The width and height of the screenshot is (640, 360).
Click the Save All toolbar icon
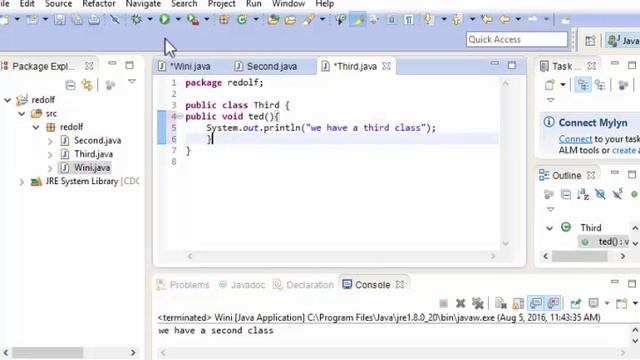point(77,19)
